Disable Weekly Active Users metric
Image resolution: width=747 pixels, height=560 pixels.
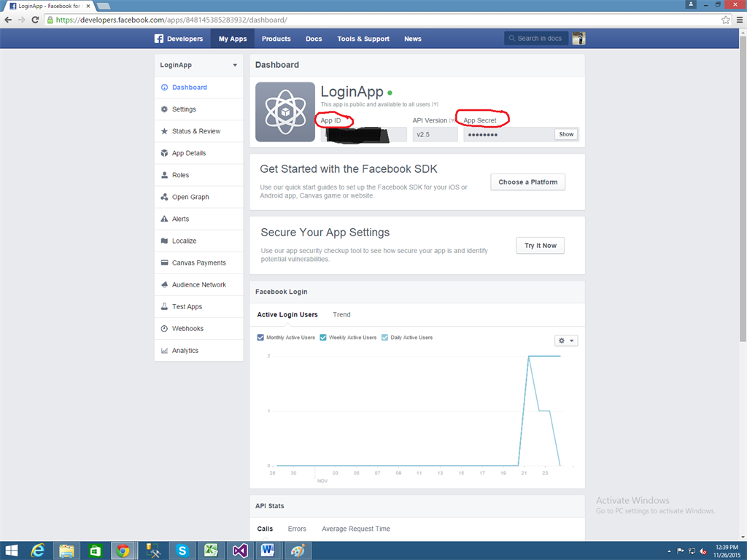pyautogui.click(x=325, y=338)
